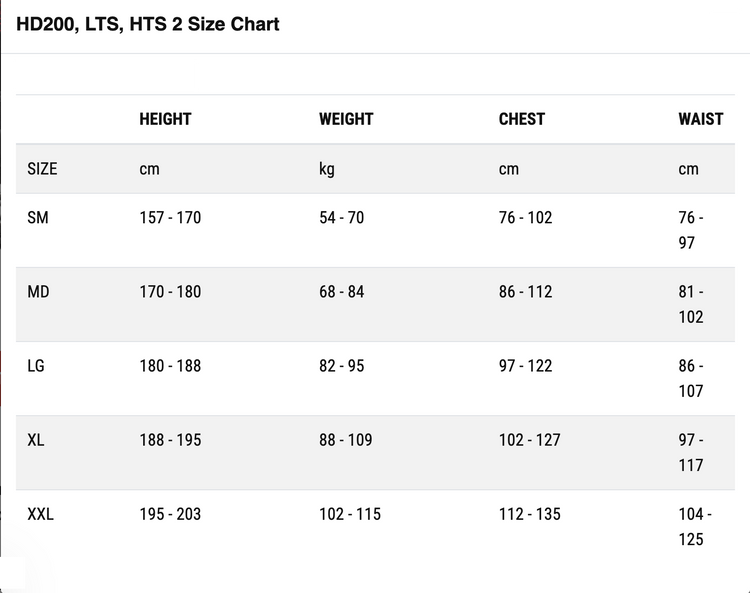Click the SM size row label

pyautogui.click(x=38, y=218)
